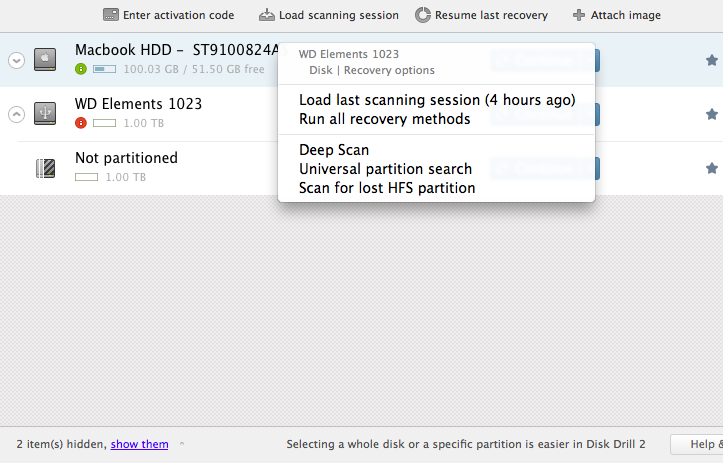Click the WD Elements USB drive icon
The width and height of the screenshot is (723, 463).
tap(45, 113)
